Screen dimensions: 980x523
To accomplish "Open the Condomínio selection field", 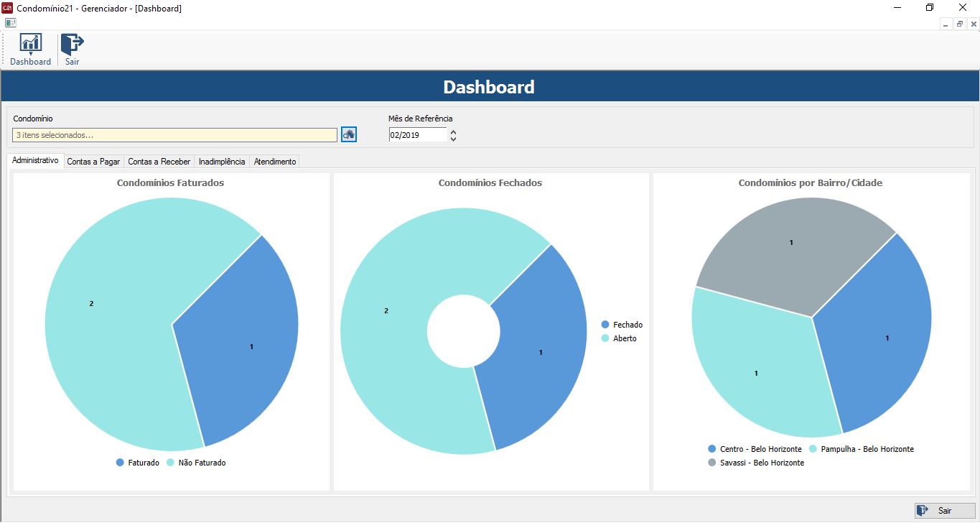I will tap(174, 135).
